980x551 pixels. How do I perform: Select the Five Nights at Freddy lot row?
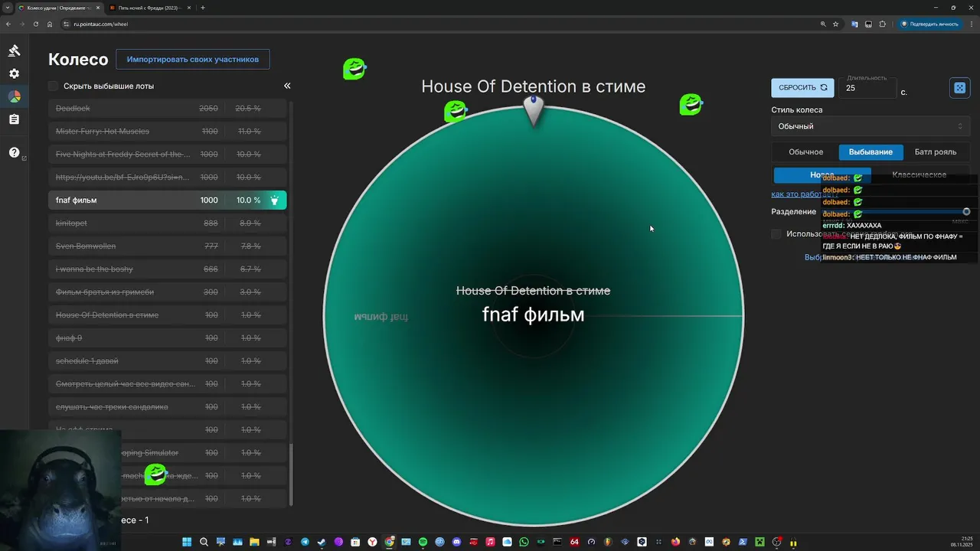pyautogui.click(x=167, y=155)
